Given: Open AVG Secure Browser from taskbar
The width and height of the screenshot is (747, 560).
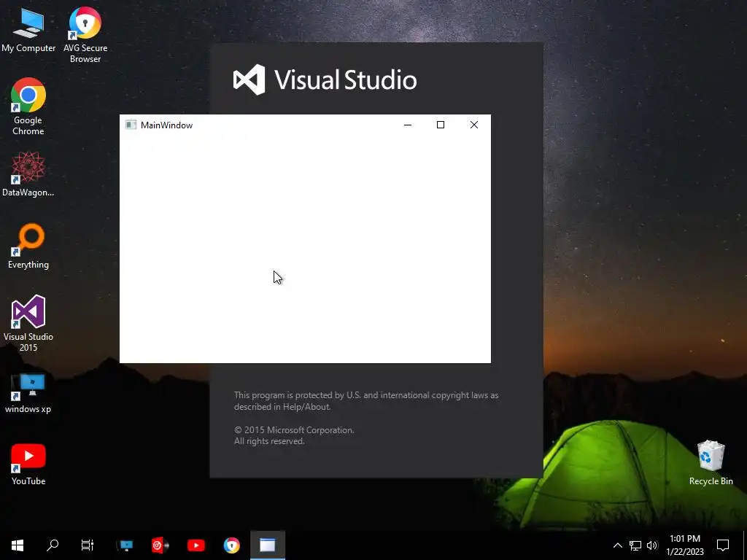Looking at the screenshot, I should [231, 545].
